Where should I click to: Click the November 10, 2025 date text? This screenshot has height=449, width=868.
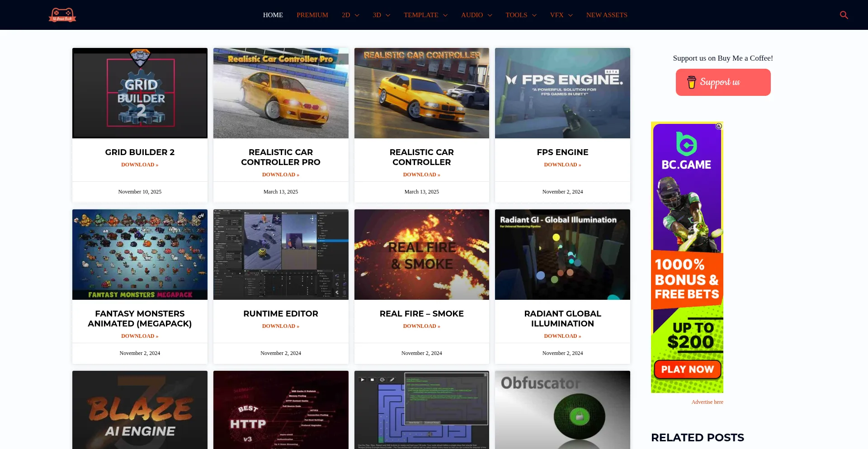(x=140, y=192)
